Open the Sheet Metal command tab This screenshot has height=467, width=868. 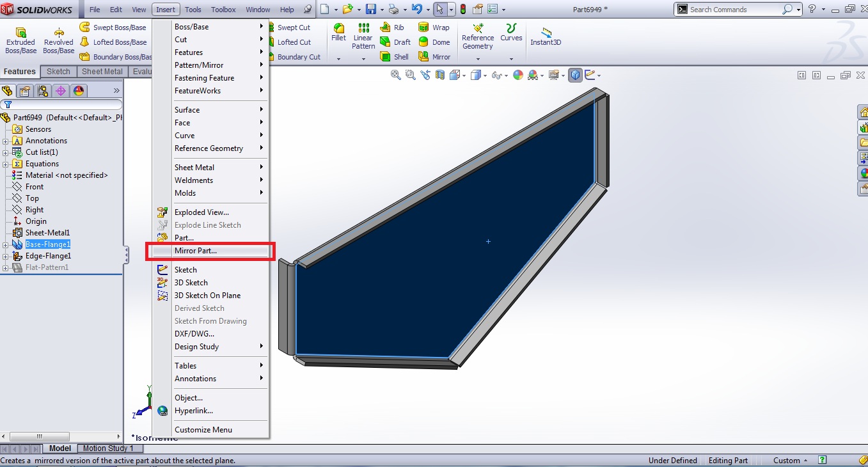click(102, 71)
